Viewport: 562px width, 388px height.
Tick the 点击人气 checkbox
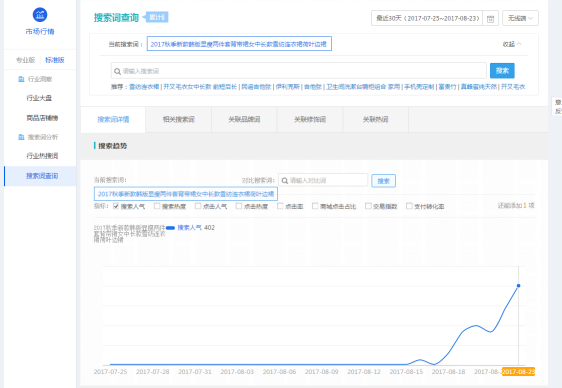[198, 206]
